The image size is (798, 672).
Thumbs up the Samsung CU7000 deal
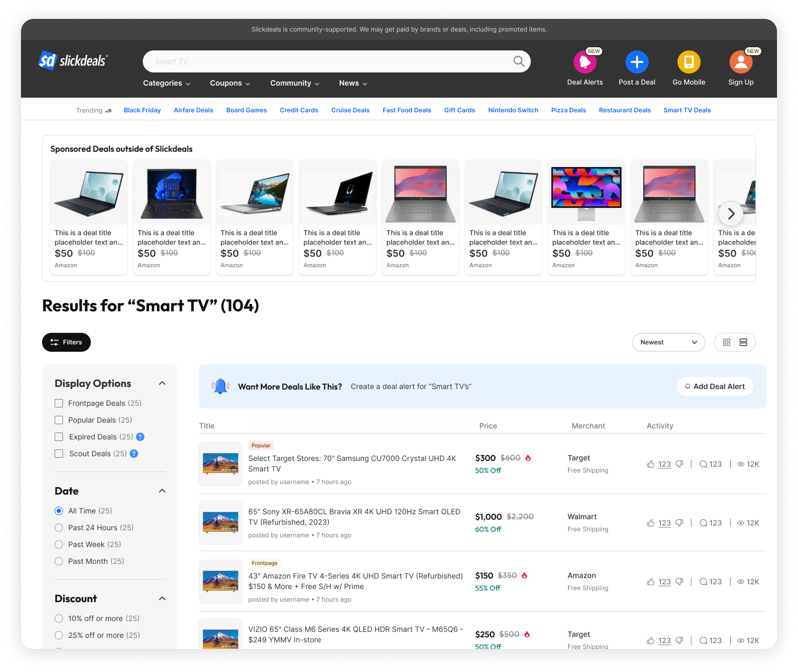650,464
